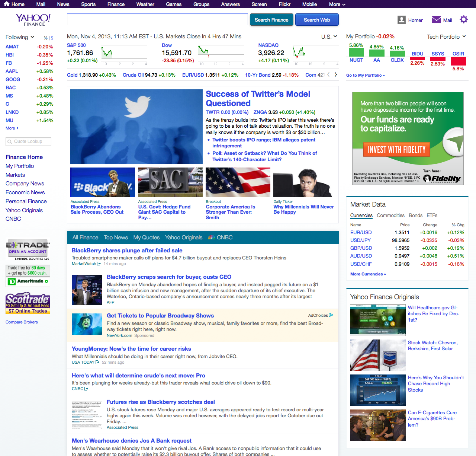The width and height of the screenshot is (476, 456).
Task: Open the Tech Portfolio dropdown
Action: click(446, 36)
